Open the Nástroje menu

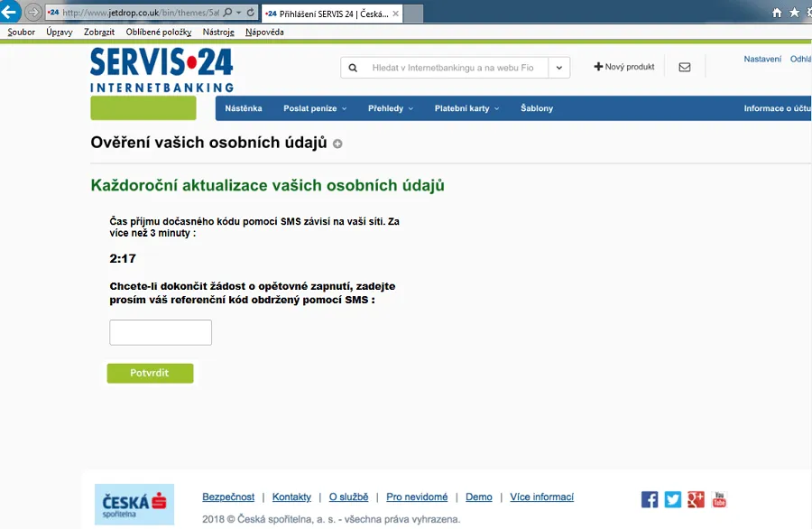pyautogui.click(x=218, y=32)
